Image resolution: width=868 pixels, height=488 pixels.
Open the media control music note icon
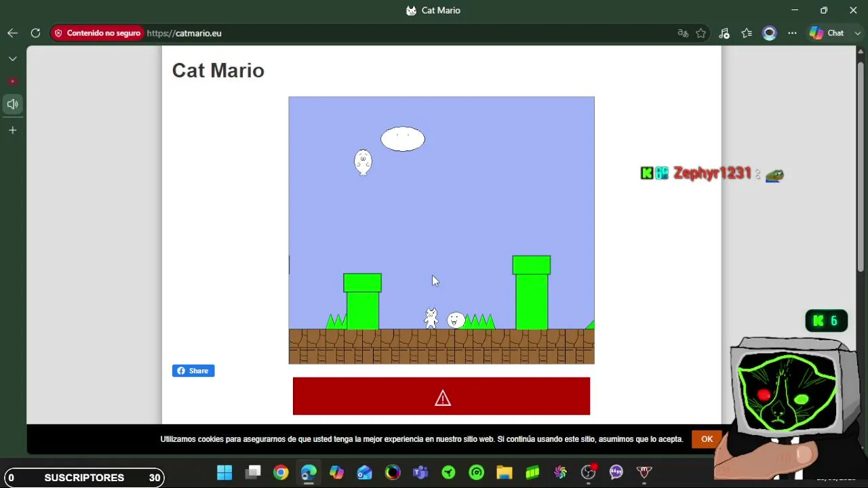click(724, 33)
